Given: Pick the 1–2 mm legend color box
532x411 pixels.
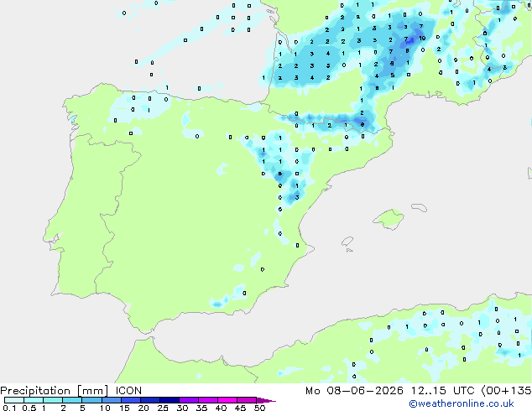Looking at the screenshot, I should click(x=53, y=400).
